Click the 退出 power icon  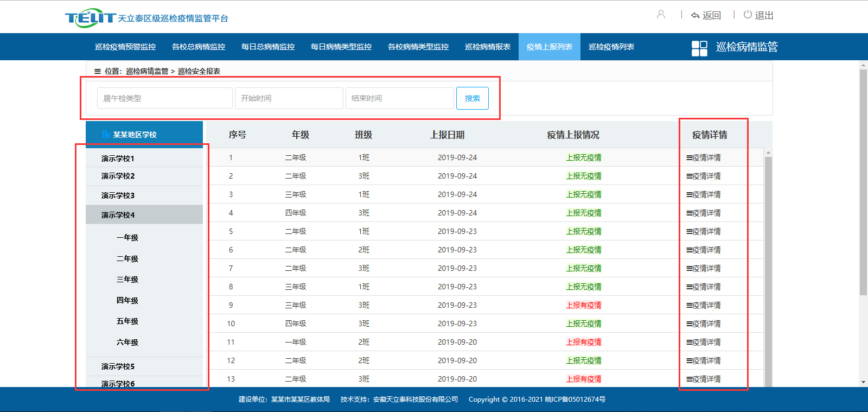point(748,15)
